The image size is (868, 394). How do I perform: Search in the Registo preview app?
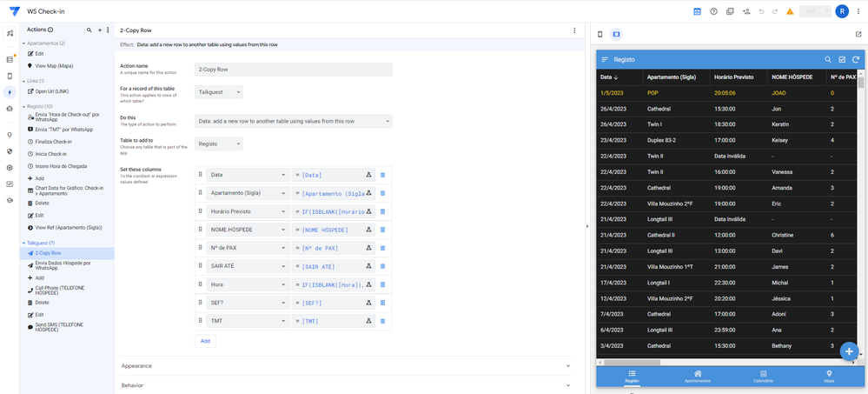[x=828, y=59]
